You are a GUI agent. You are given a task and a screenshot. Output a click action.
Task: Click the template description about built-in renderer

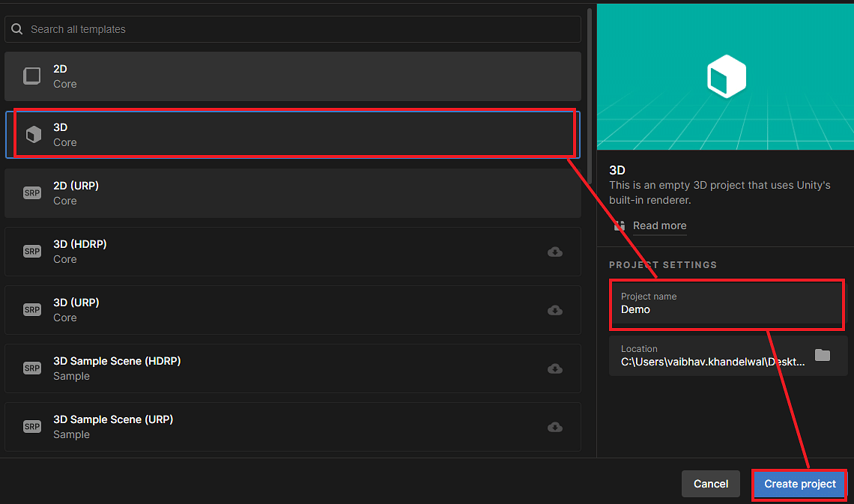click(719, 192)
